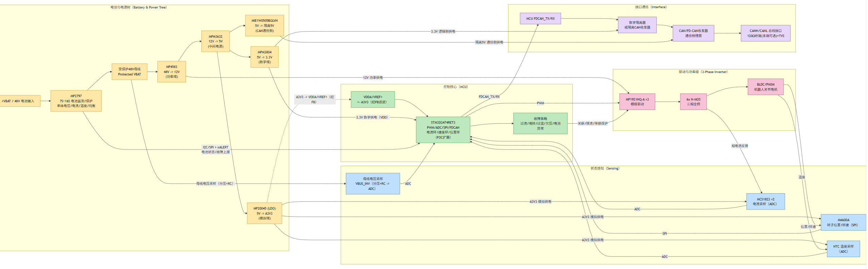Select the MP1921HQ-A x3 gate driver node
The width and height of the screenshot is (868, 269).
pos(637,102)
